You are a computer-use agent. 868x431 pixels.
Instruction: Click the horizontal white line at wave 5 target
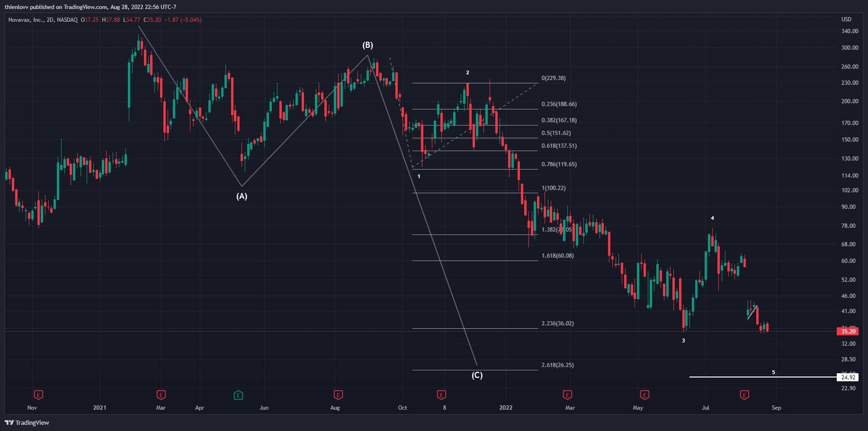(763, 377)
